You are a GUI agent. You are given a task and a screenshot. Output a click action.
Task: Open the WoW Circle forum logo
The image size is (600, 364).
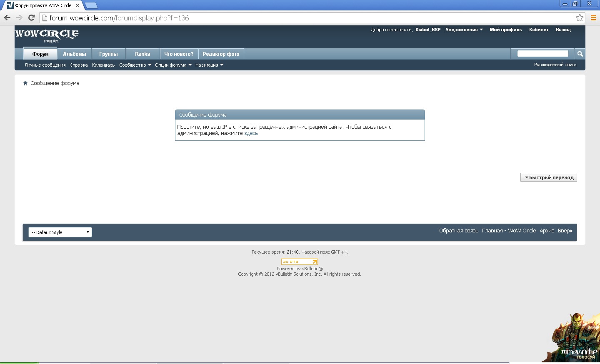pos(47,35)
